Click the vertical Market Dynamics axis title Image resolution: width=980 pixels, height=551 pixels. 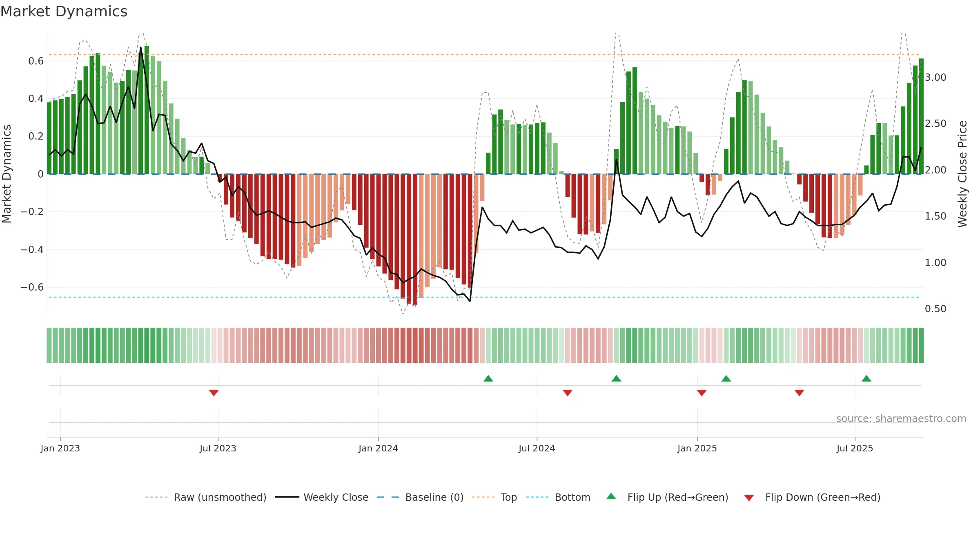coord(7,174)
